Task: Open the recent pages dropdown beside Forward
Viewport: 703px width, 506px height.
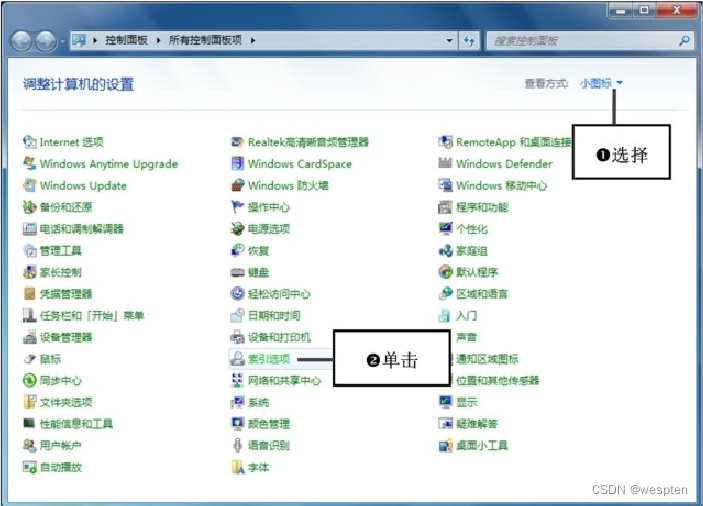Action: tap(63, 41)
